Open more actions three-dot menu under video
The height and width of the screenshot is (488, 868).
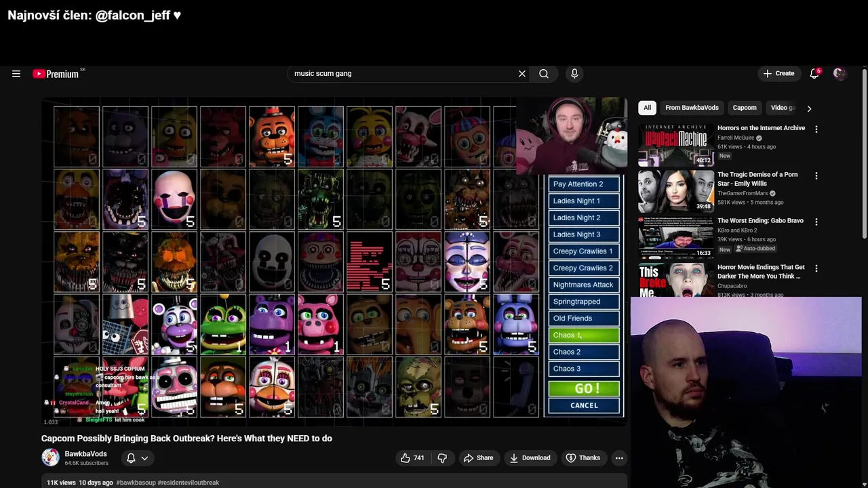pos(619,458)
